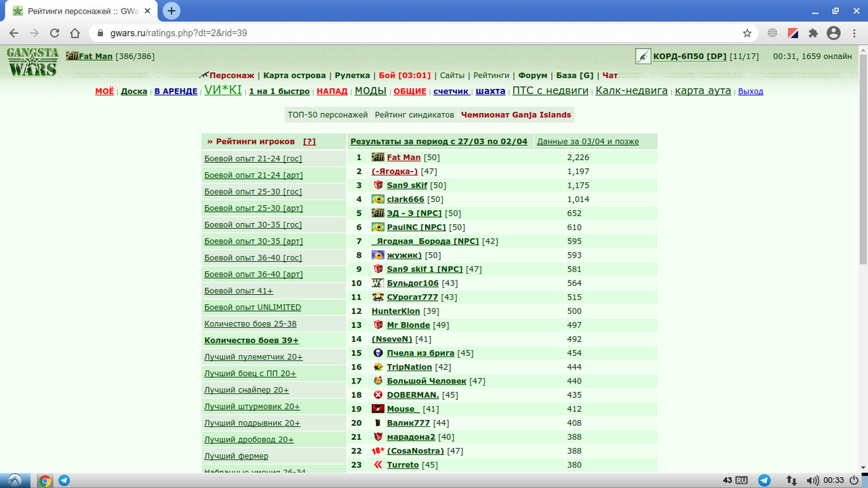Click the weapon icon beside КОРД-6П50
The width and height of the screenshot is (868, 488).
coord(643,56)
